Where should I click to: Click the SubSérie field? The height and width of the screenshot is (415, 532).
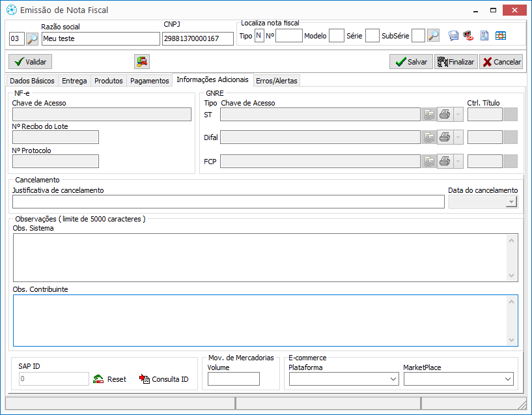click(x=418, y=36)
